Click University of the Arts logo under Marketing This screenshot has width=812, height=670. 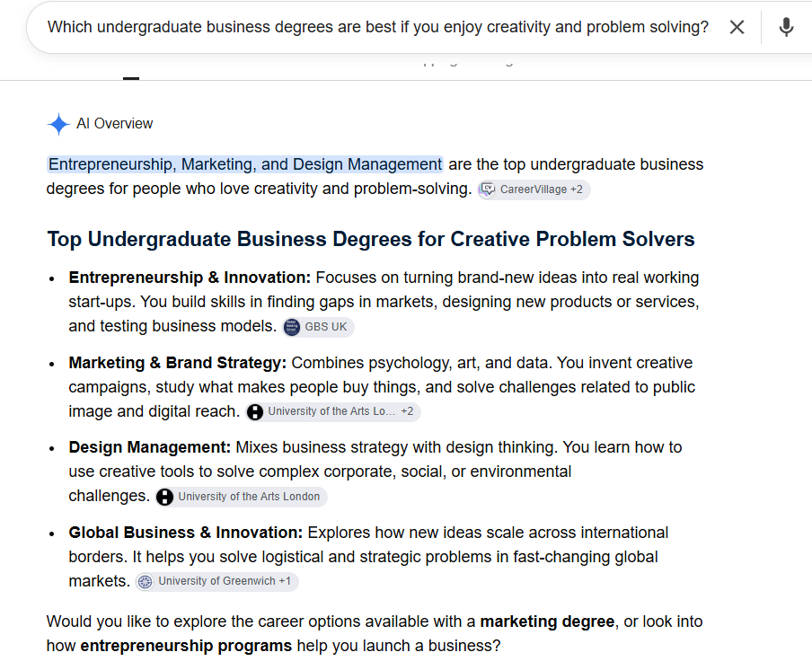click(x=255, y=412)
